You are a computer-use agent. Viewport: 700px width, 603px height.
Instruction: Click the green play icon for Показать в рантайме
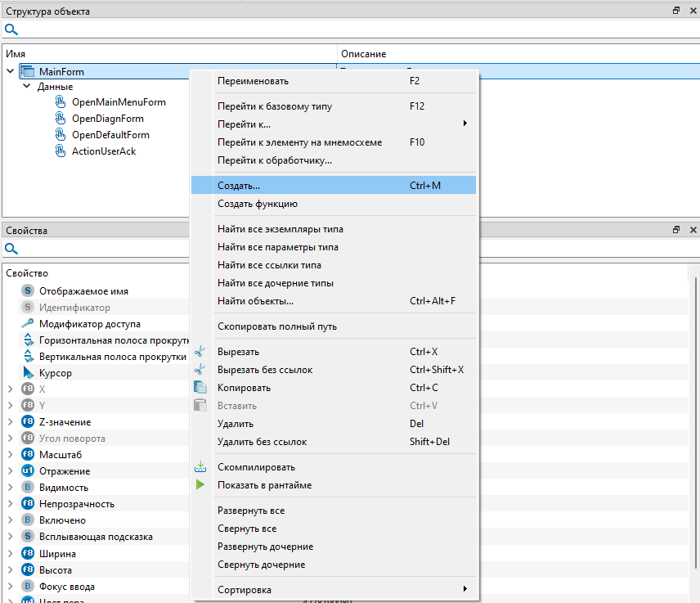[200, 485]
